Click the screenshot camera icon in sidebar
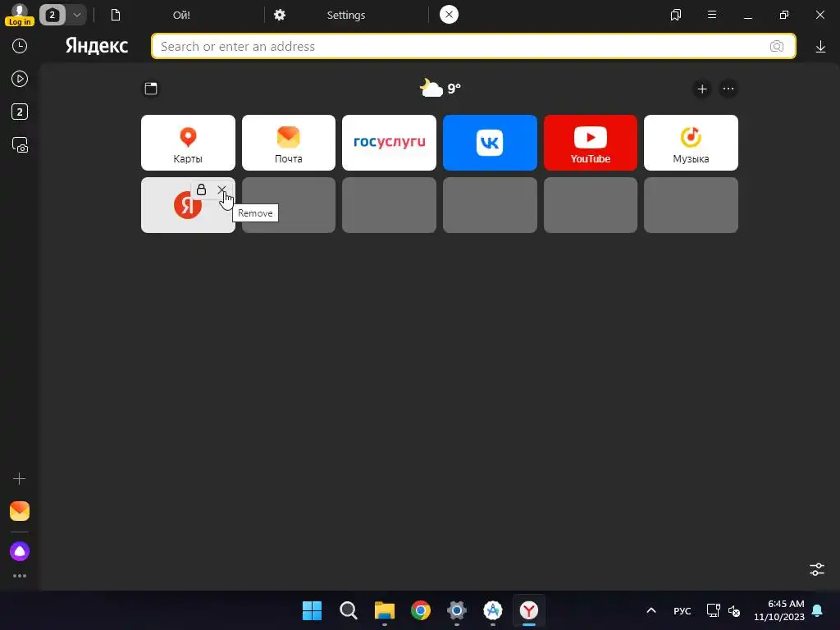840x630 pixels. click(x=20, y=145)
